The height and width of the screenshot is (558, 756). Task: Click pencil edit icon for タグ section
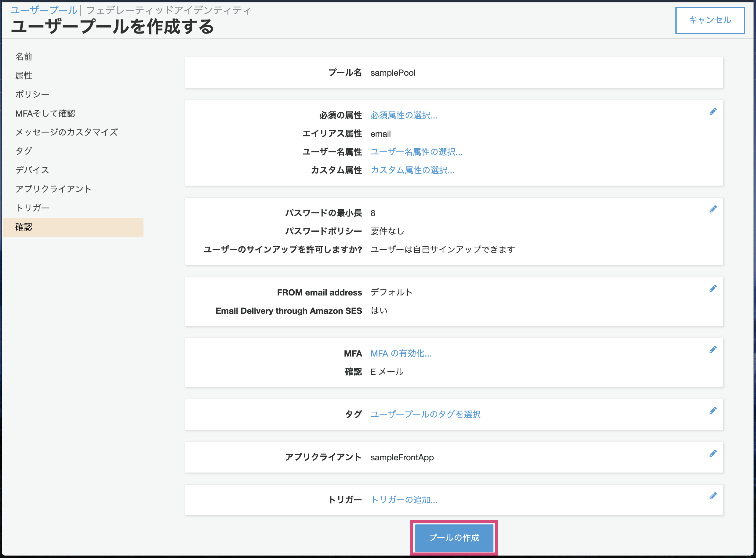click(x=713, y=410)
